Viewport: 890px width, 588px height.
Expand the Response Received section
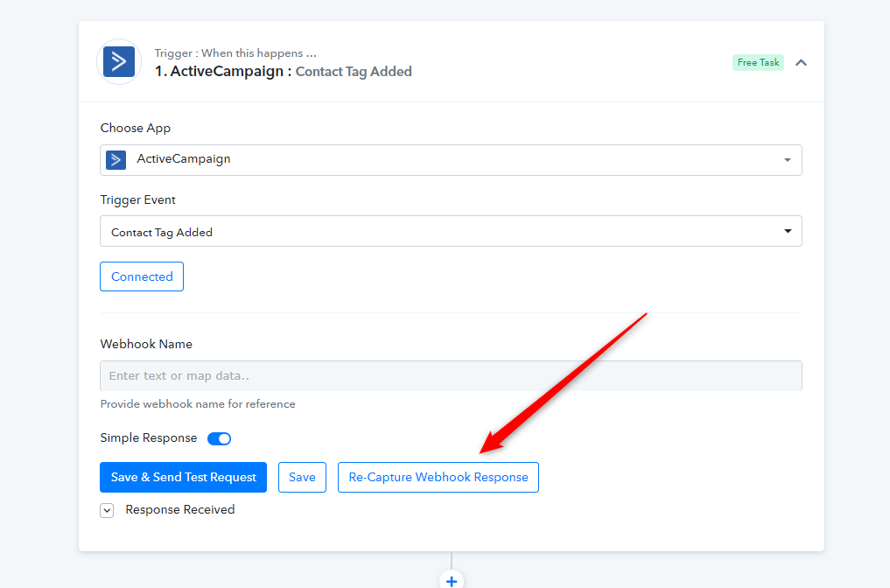pyautogui.click(x=107, y=510)
